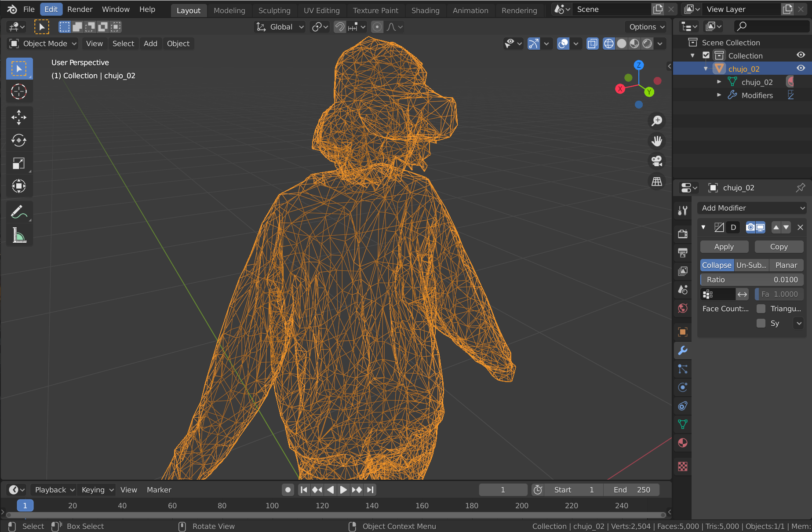
Task: Open the Active Tool properties tab
Action: coord(682,211)
